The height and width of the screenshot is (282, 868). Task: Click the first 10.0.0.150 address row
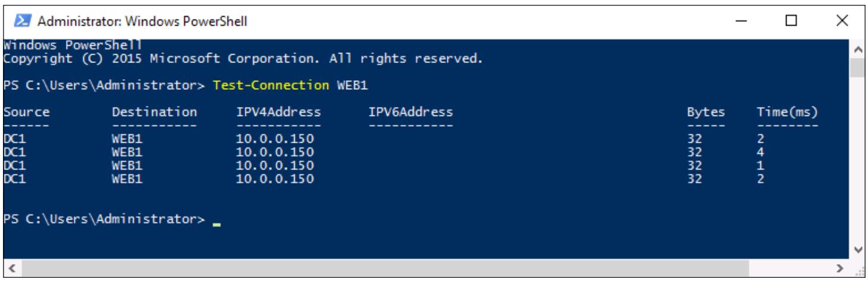tap(275, 139)
